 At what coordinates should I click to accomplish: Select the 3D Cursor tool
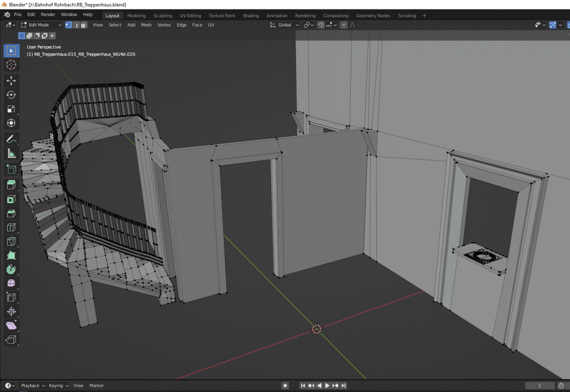(x=11, y=65)
